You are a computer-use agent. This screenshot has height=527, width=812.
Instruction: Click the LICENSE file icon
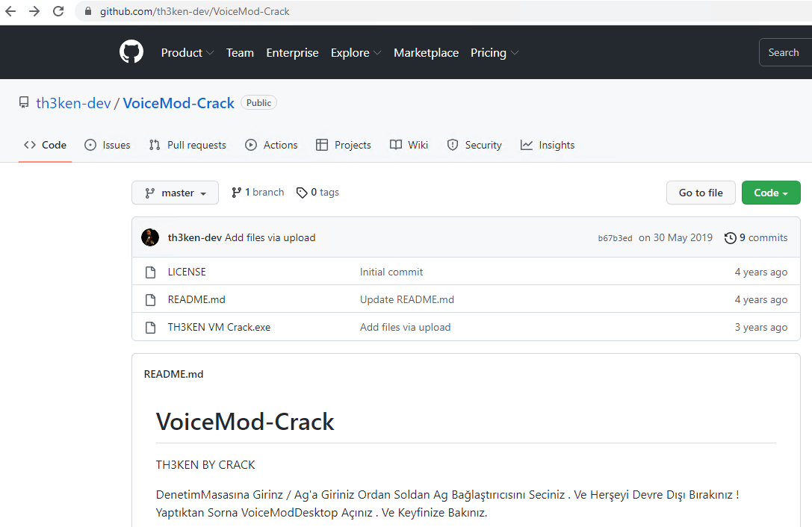(x=151, y=272)
